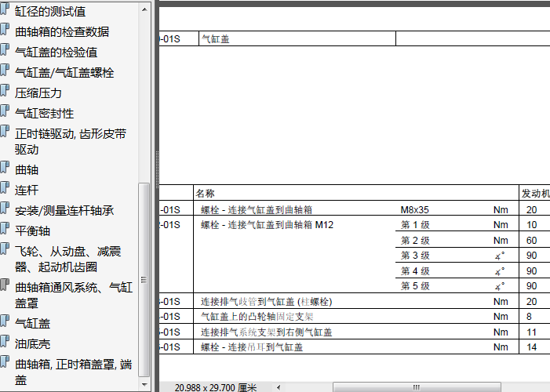Click 气缸盖 header cell in document
Viewport: 550px width, 392px height.
point(297,38)
